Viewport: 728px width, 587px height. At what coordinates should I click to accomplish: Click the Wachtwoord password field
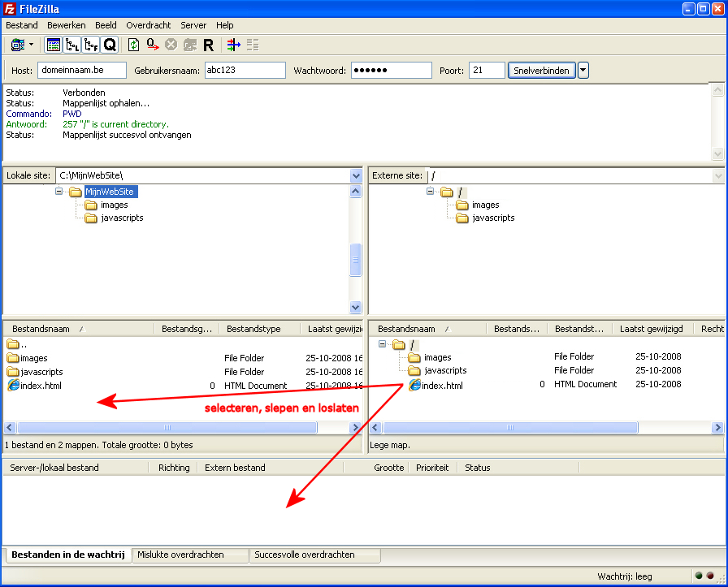coord(391,70)
